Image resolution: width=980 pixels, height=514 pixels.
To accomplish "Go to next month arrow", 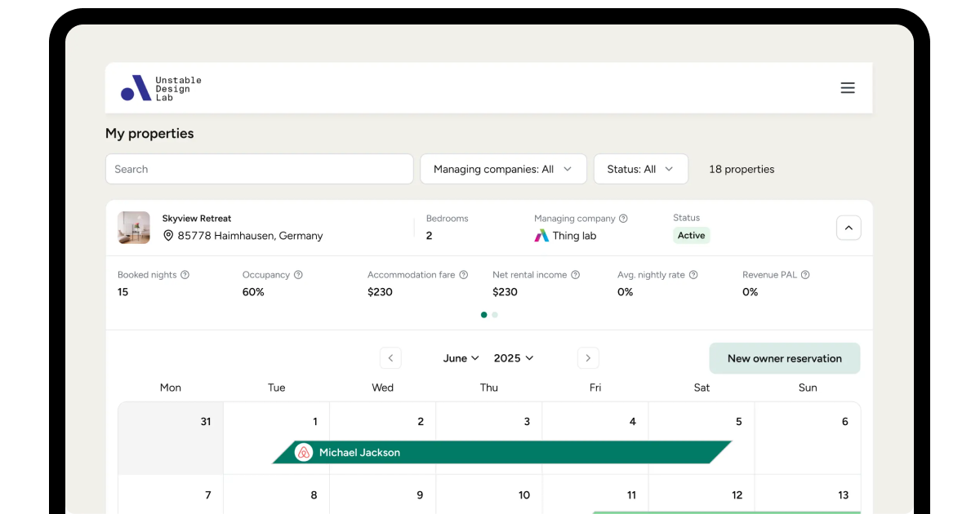I will coord(588,358).
